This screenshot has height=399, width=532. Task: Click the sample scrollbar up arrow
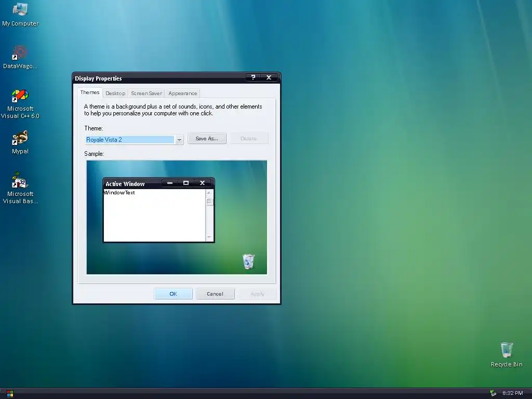click(209, 193)
